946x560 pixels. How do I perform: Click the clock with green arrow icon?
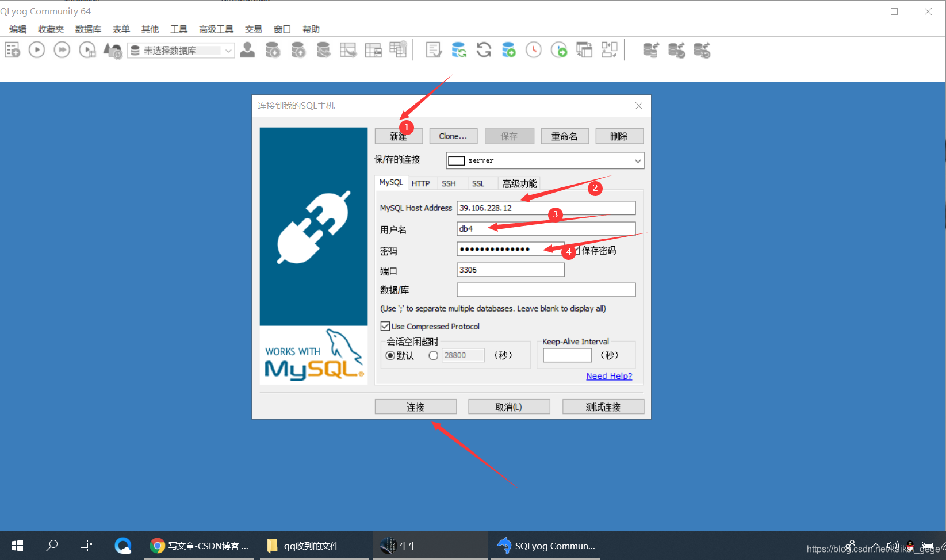point(559,51)
